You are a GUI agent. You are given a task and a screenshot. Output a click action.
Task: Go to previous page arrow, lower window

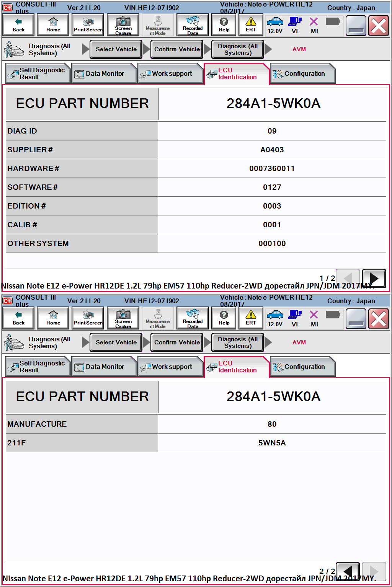[x=348, y=571]
